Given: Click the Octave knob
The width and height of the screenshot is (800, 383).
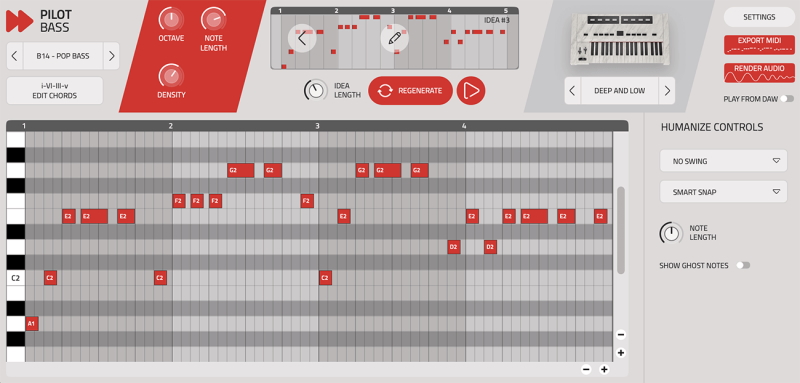Looking at the screenshot, I should [171, 19].
